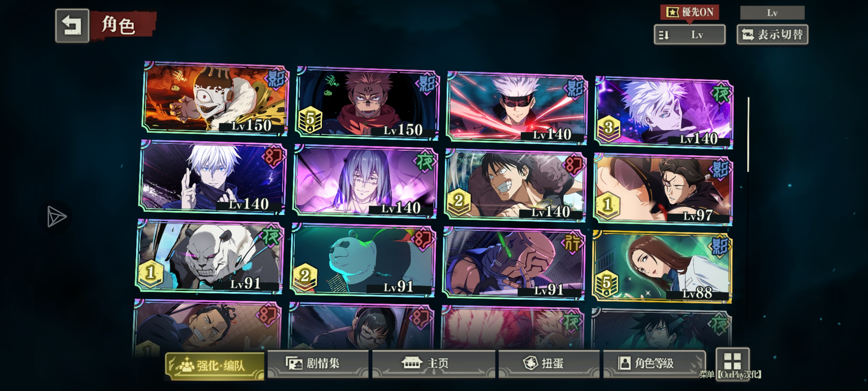Screen dimensions: 868x391
Task: Tap the sort order arrows icon
Action: 664,35
